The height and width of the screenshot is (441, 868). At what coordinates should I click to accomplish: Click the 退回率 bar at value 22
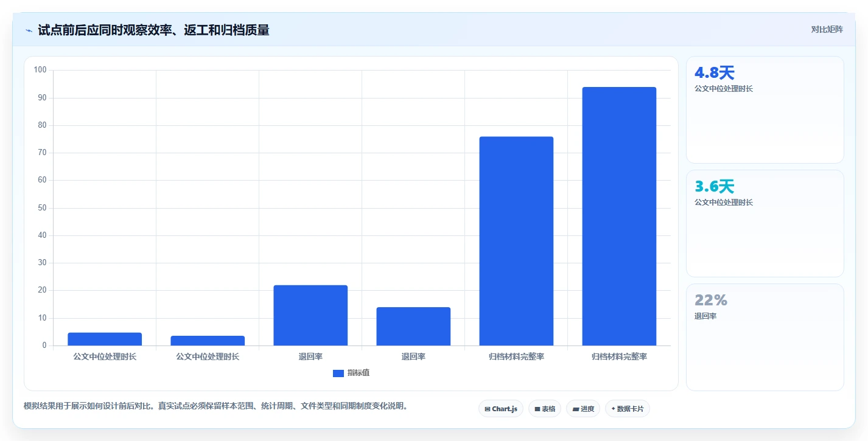click(x=310, y=315)
